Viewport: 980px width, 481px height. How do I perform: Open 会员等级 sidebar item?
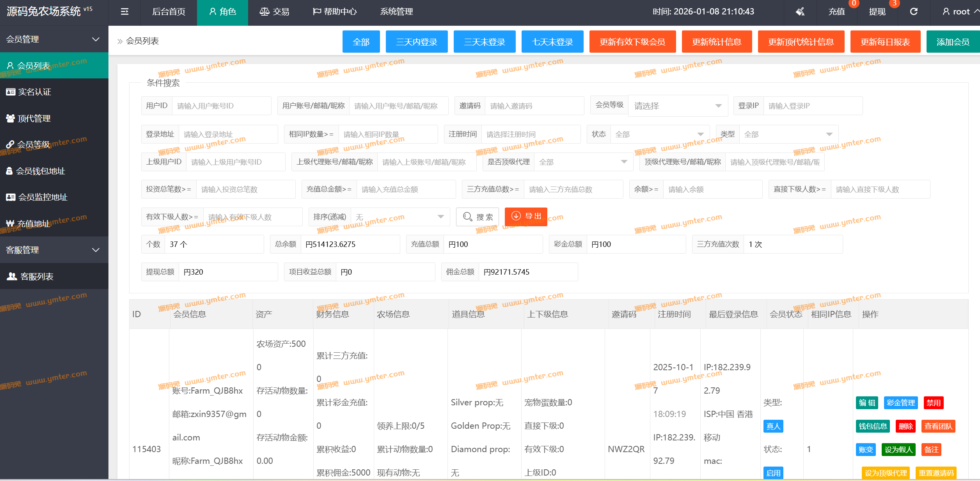click(34, 145)
